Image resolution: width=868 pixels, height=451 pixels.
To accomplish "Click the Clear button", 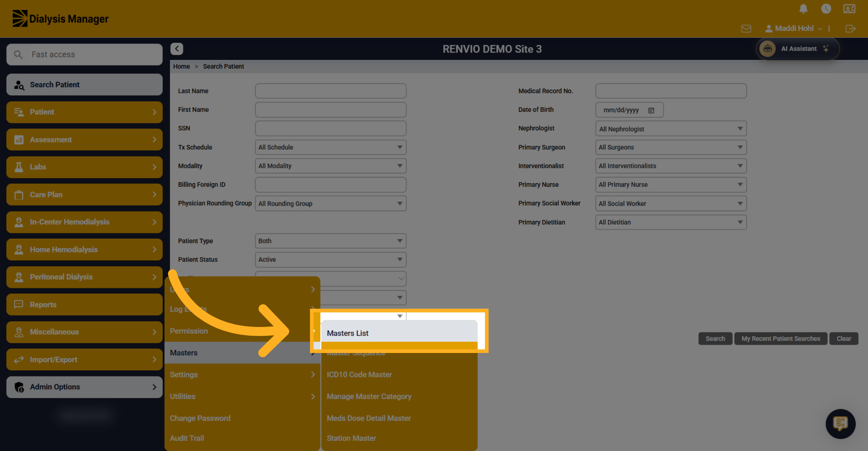I will click(843, 339).
